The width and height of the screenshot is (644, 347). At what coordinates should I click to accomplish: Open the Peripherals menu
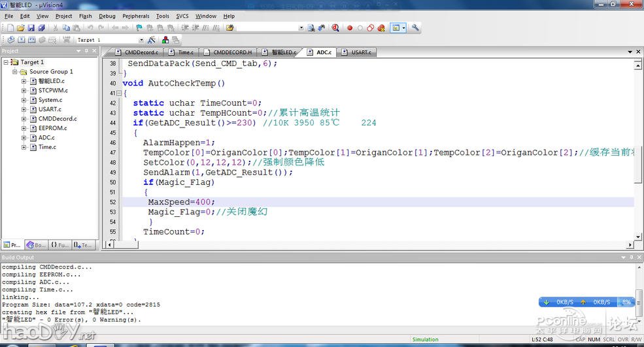click(x=135, y=16)
